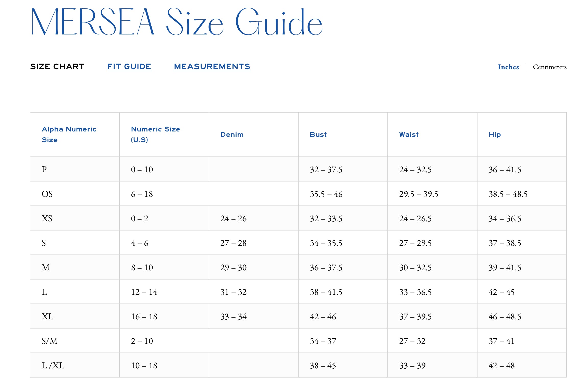Image resolution: width=588 pixels, height=388 pixels.
Task: Select the SIZE CHART tab
Action: (x=57, y=67)
